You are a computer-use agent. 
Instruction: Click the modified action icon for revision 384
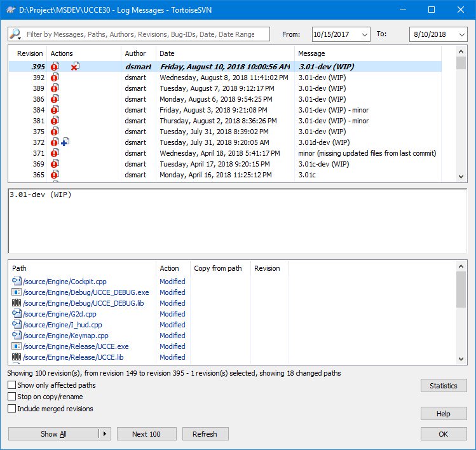click(55, 109)
